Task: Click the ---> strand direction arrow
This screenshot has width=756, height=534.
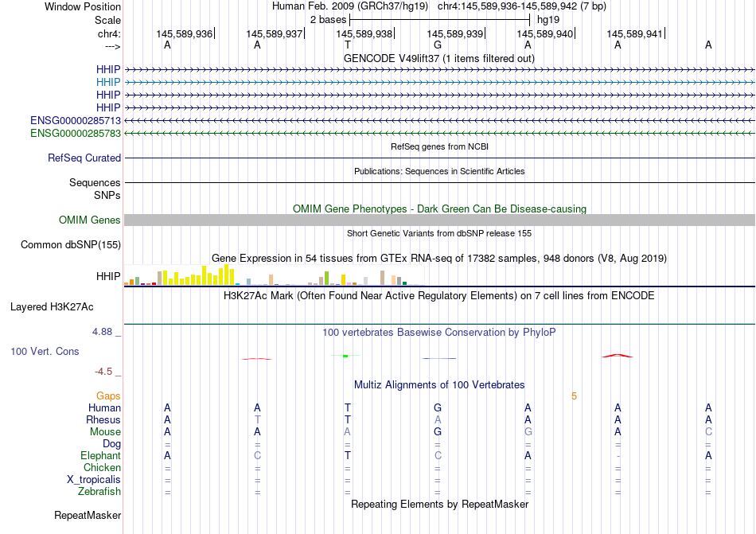Action: [112, 46]
